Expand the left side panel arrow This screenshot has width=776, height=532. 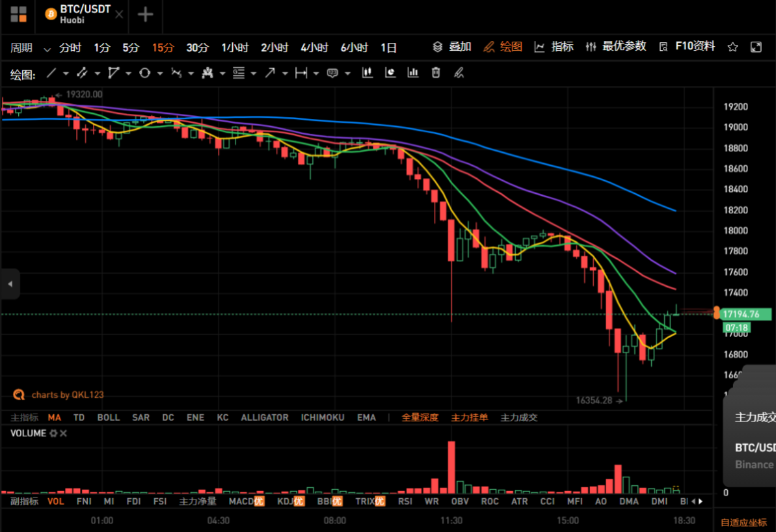[10, 284]
